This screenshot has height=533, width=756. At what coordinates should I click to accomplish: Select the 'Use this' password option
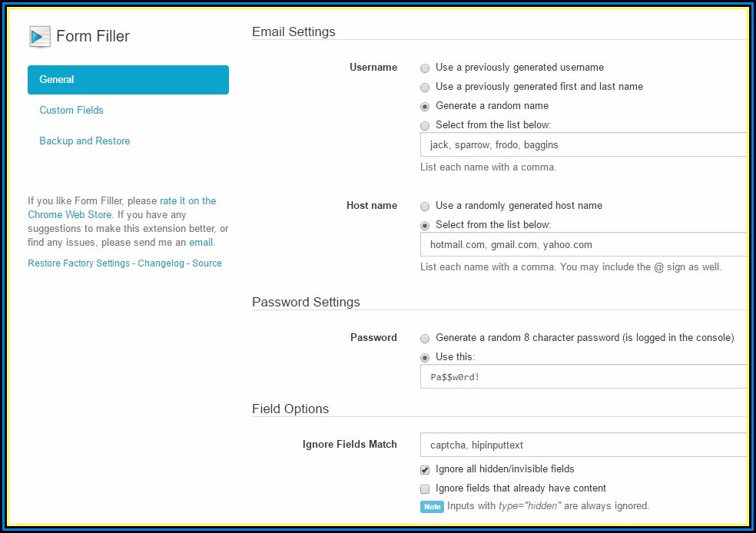(x=425, y=357)
